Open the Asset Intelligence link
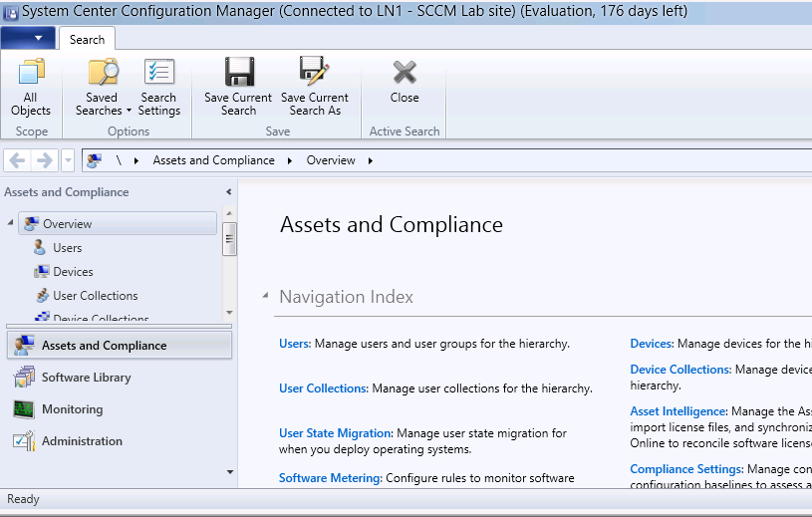The width and height of the screenshot is (812, 517). [x=678, y=411]
